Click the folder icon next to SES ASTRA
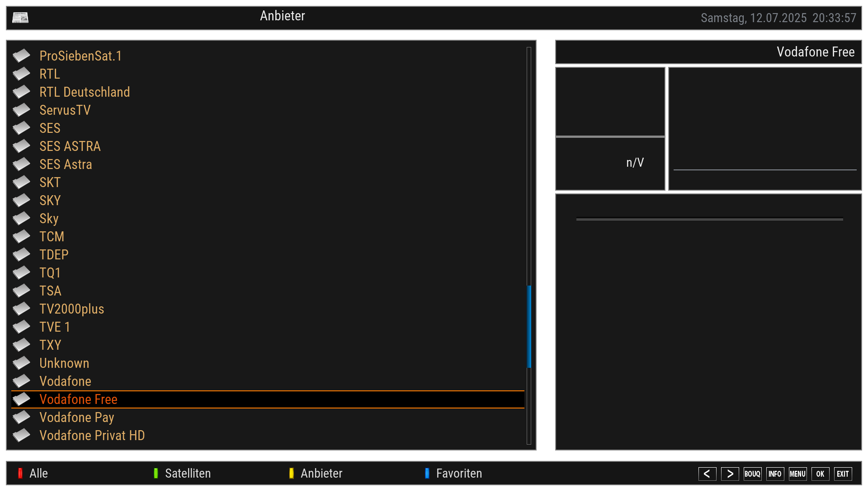This screenshot has width=868, height=488. pyautogui.click(x=21, y=146)
